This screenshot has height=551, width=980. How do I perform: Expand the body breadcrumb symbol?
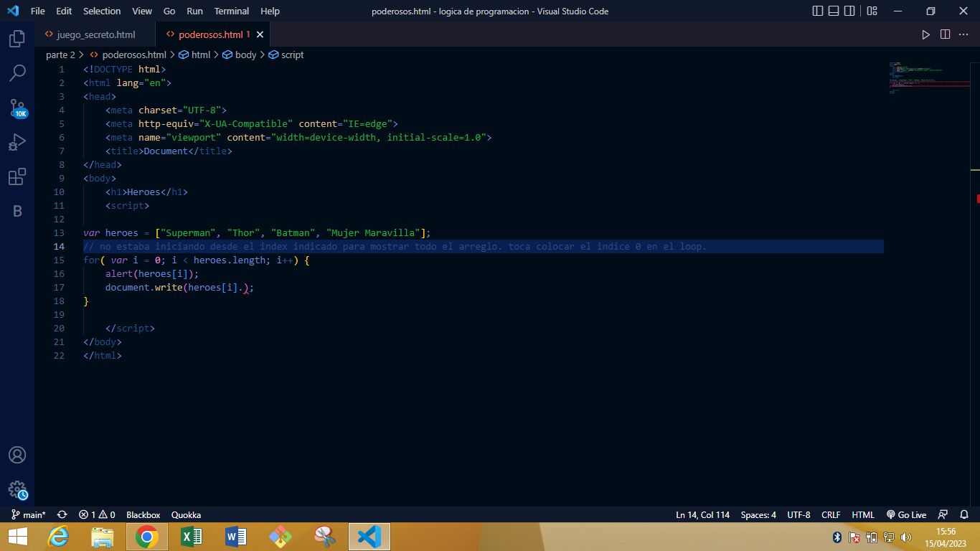[239, 55]
